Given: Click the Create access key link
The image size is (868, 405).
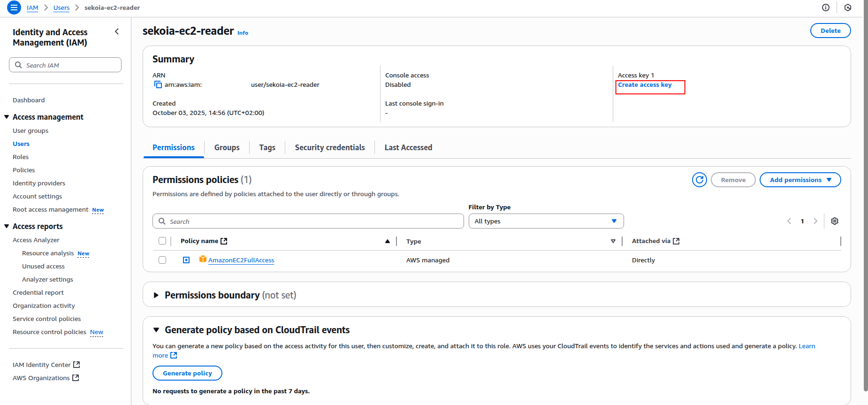Looking at the screenshot, I should [x=645, y=85].
